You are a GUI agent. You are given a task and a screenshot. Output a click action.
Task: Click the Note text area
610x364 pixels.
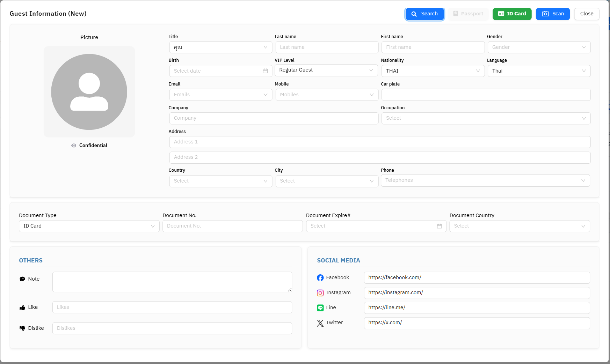[x=172, y=282]
